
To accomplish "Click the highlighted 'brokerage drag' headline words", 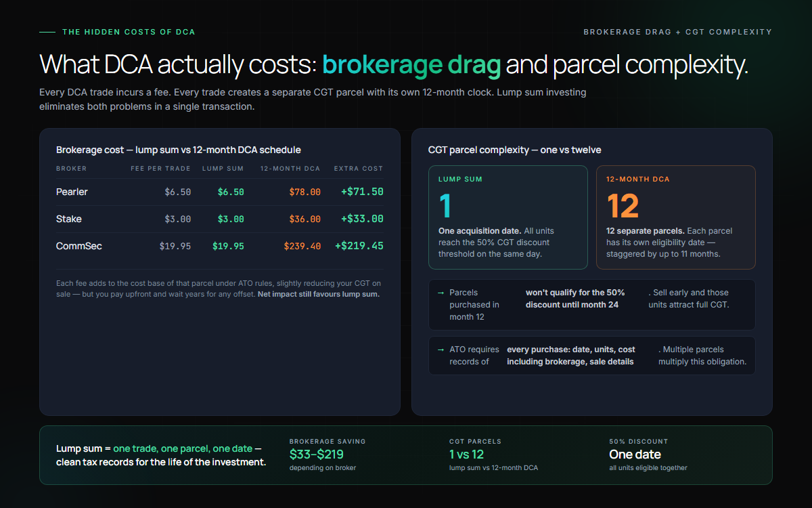I will 411,65.
